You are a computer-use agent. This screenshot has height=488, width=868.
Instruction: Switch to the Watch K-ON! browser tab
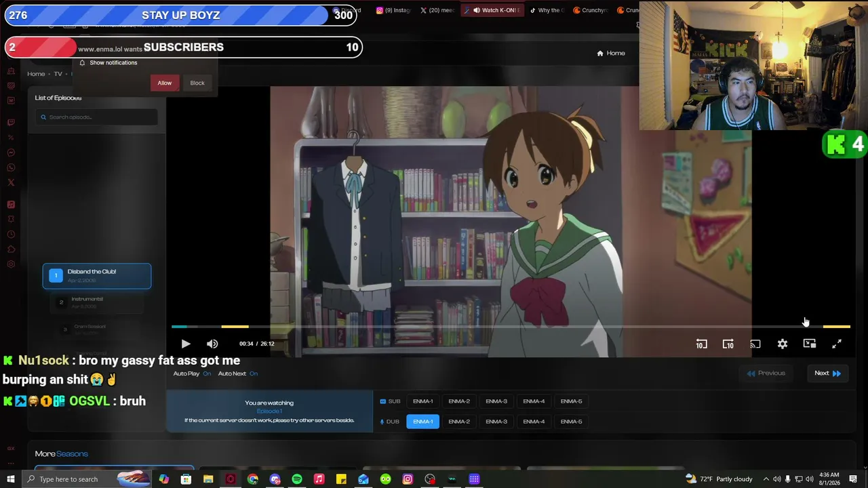(492, 10)
